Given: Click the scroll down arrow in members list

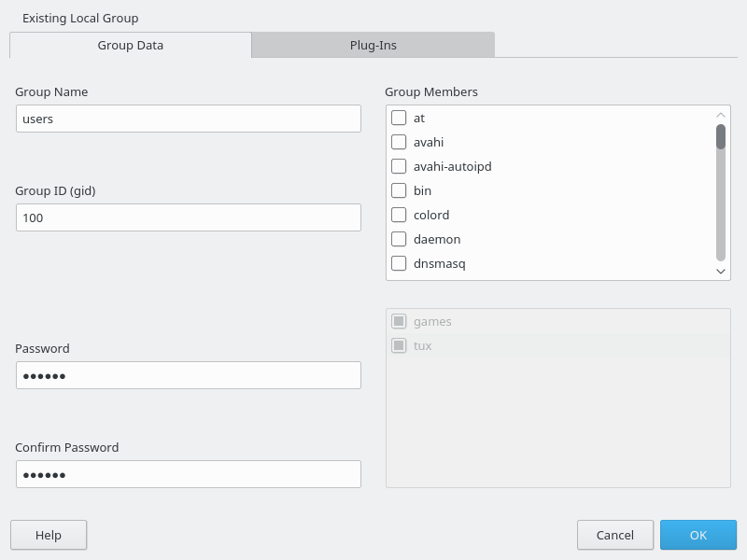Looking at the screenshot, I should tap(721, 271).
